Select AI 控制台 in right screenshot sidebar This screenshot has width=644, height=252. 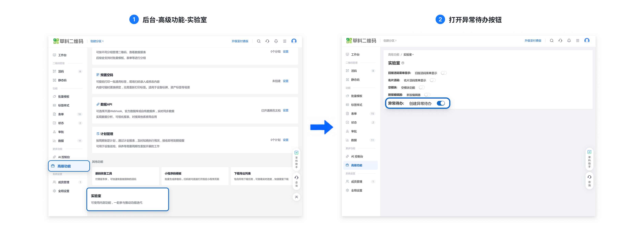pyautogui.click(x=360, y=156)
